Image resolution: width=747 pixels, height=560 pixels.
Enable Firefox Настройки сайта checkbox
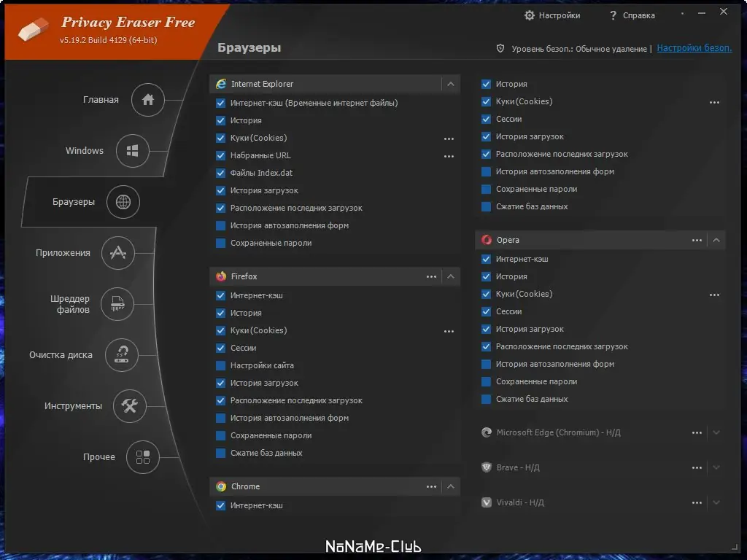[221, 365]
